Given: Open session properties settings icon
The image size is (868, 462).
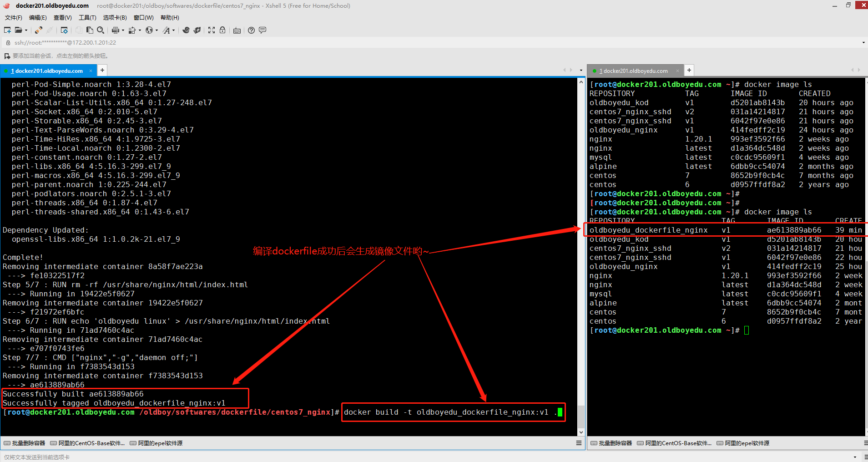Looking at the screenshot, I should [64, 30].
